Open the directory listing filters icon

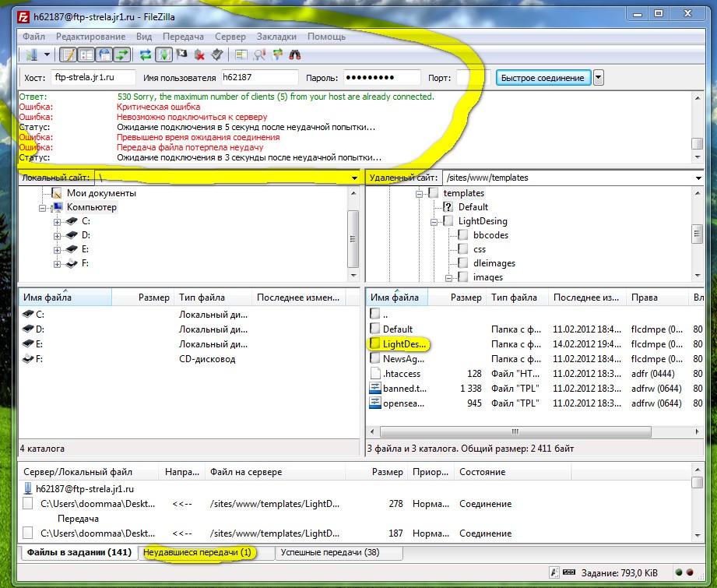coord(241,55)
